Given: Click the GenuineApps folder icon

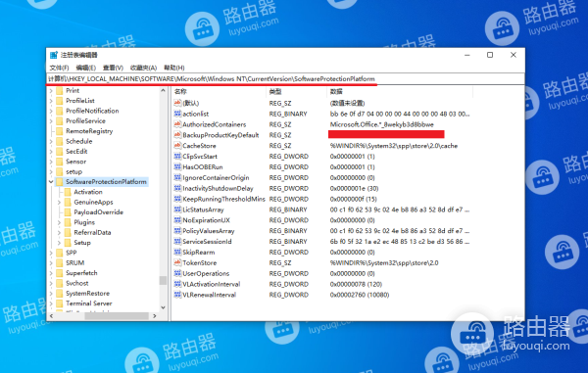Looking at the screenshot, I should click(68, 202).
